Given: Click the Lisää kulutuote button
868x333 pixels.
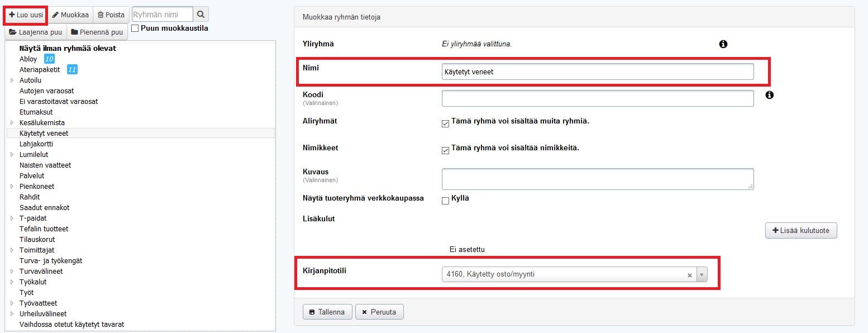Looking at the screenshot, I should click(x=800, y=230).
